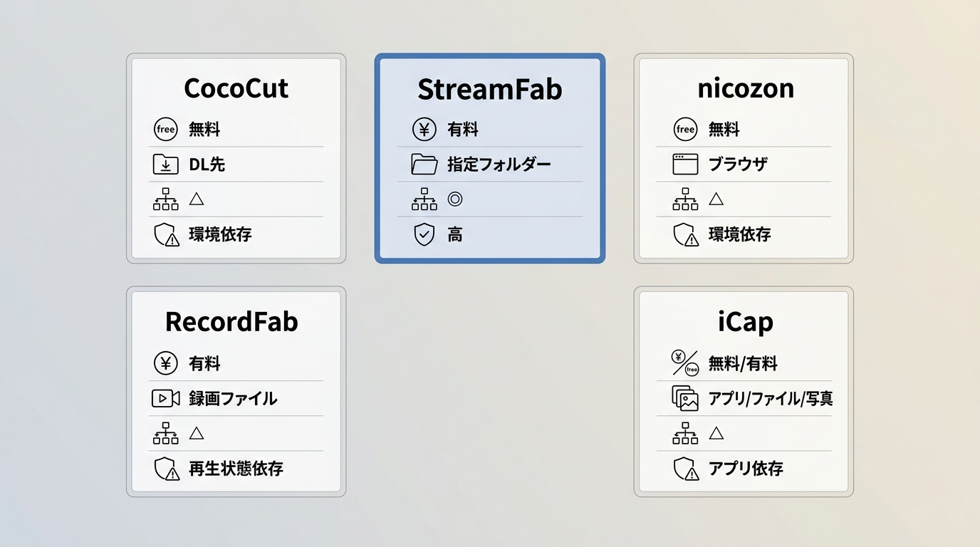Click the browser window icon beside ブラウザ

(x=685, y=165)
